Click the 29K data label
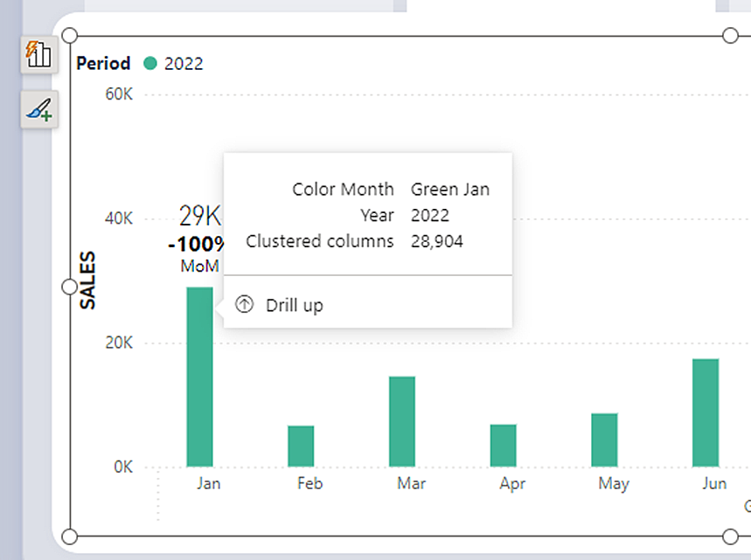This screenshot has width=751, height=560. coord(199,215)
